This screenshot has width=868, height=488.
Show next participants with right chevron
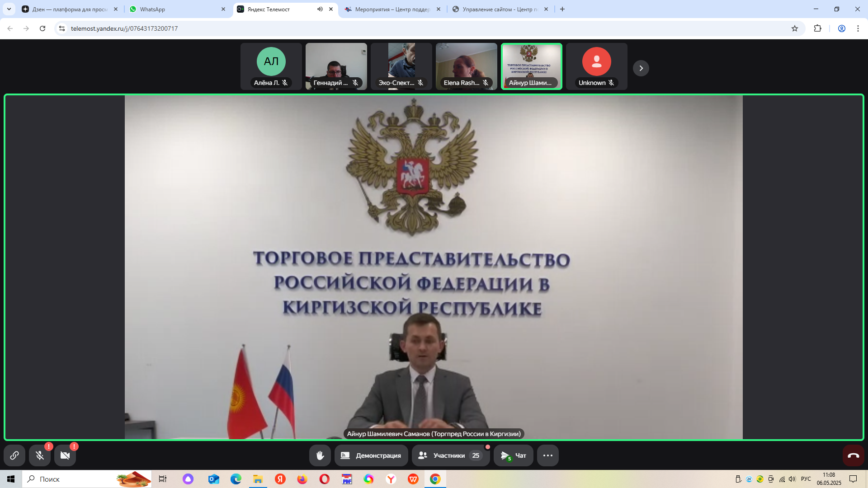(x=641, y=68)
